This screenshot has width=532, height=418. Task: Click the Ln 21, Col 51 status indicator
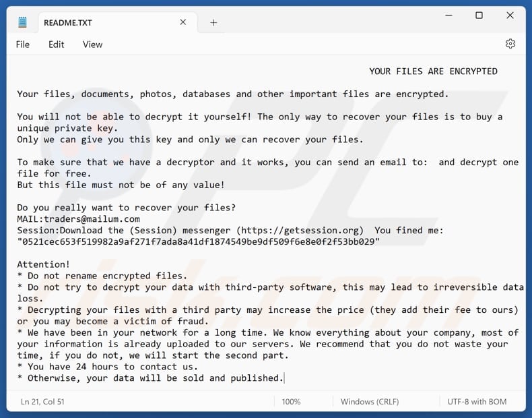[x=42, y=402]
